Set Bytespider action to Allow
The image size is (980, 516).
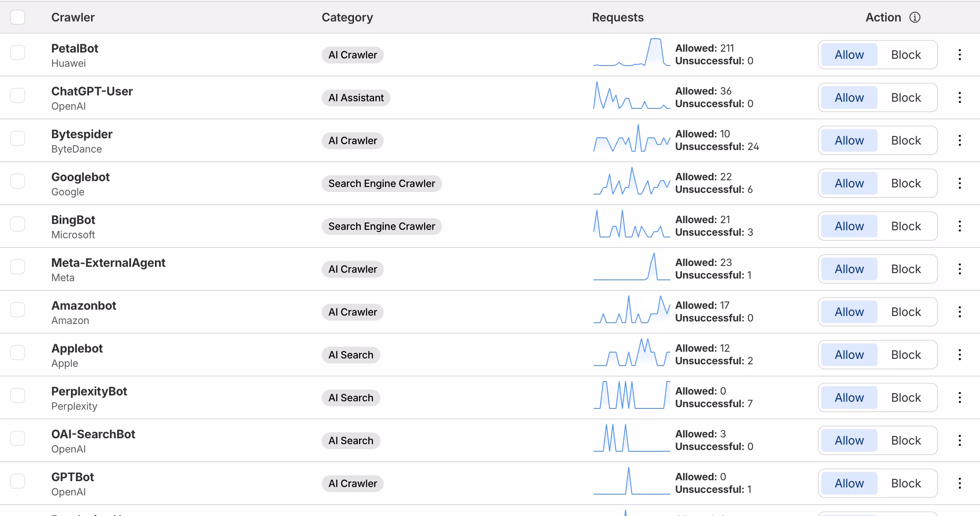[x=849, y=140]
